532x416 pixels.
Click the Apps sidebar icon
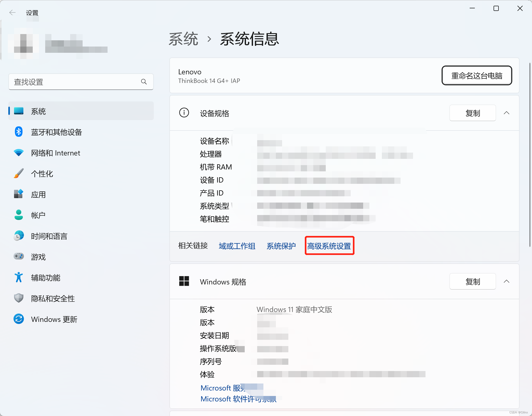[x=18, y=194]
